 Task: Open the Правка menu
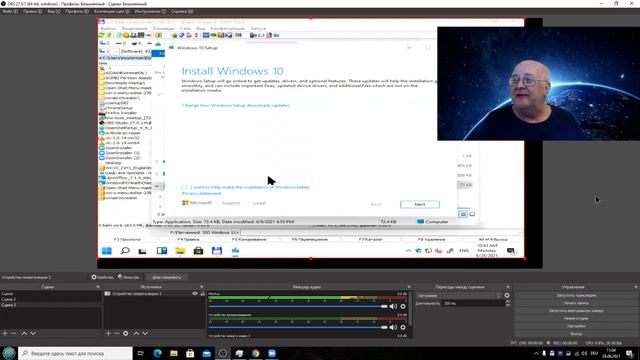coord(32,11)
